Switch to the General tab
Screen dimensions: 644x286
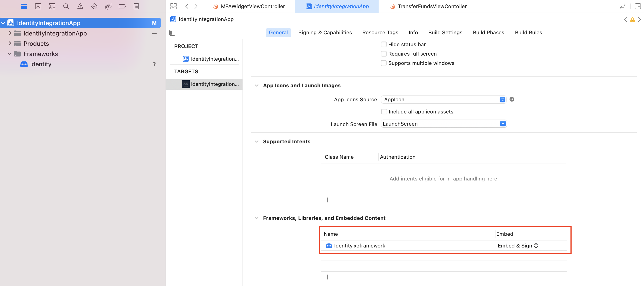coord(278,32)
